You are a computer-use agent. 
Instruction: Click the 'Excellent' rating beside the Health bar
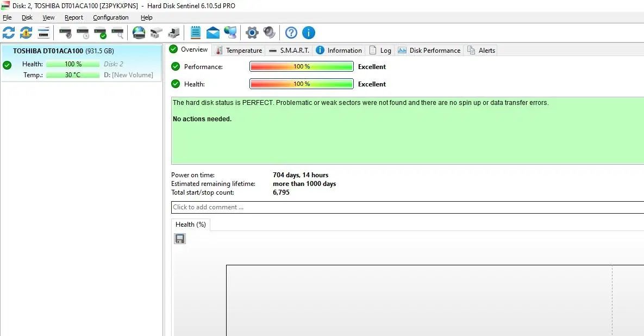click(x=372, y=84)
